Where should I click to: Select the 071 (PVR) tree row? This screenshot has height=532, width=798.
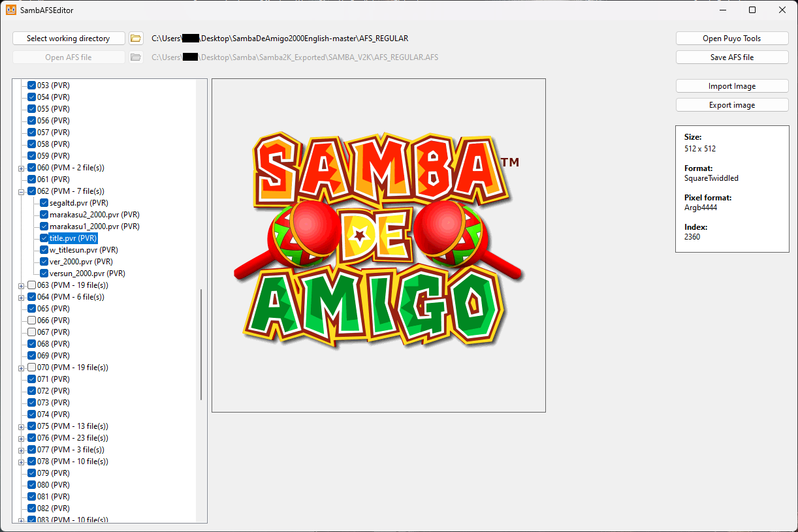[x=54, y=379]
